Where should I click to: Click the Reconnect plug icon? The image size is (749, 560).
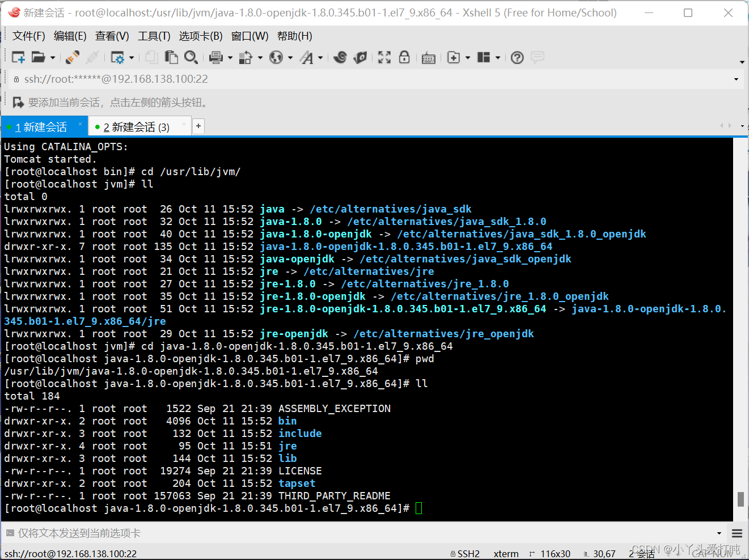pos(73,57)
